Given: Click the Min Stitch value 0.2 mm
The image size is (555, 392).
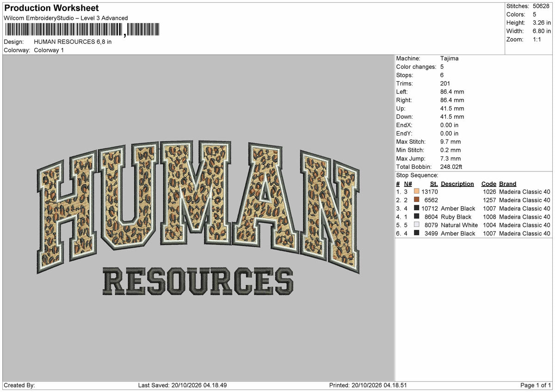Looking at the screenshot, I should [x=450, y=150].
